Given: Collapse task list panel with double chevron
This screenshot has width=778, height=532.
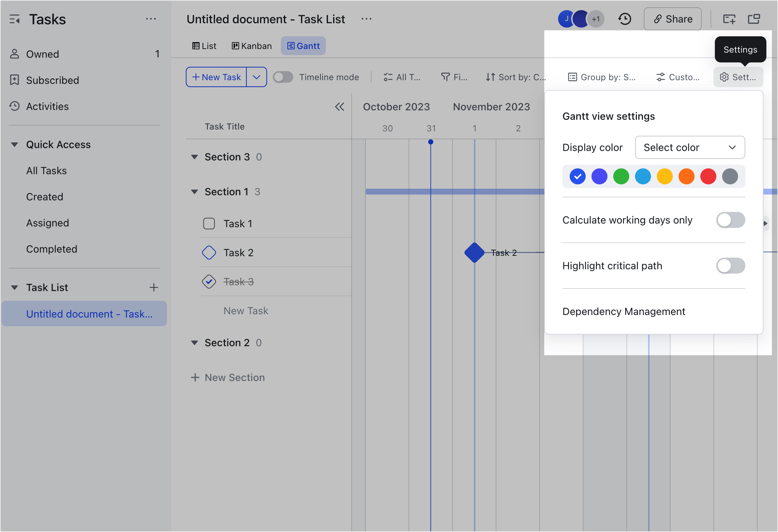Looking at the screenshot, I should (339, 107).
